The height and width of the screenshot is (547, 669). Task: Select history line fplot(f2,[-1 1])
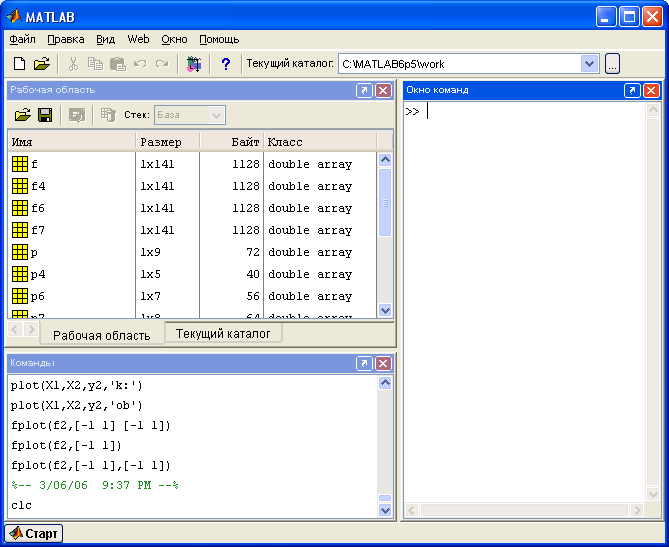(x=66, y=445)
